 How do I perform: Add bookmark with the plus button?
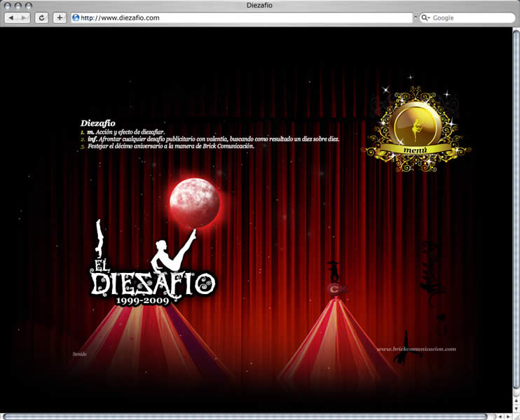click(60, 18)
